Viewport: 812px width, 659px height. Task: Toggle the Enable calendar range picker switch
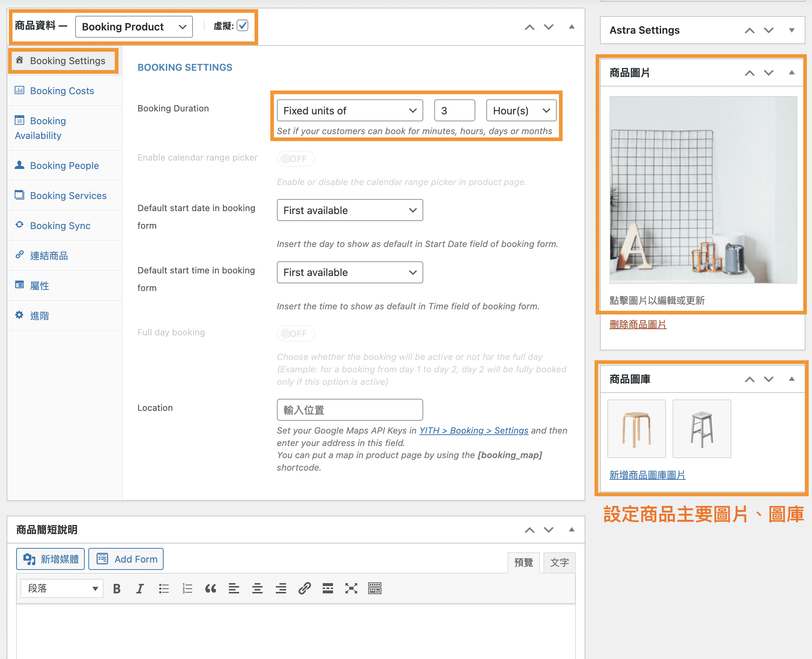pyautogui.click(x=296, y=159)
